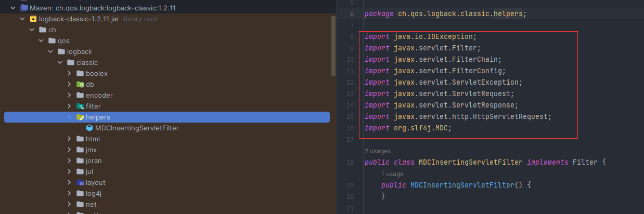Click the ch package folder icon
Viewport: 644px width, 214px height.
(42, 30)
